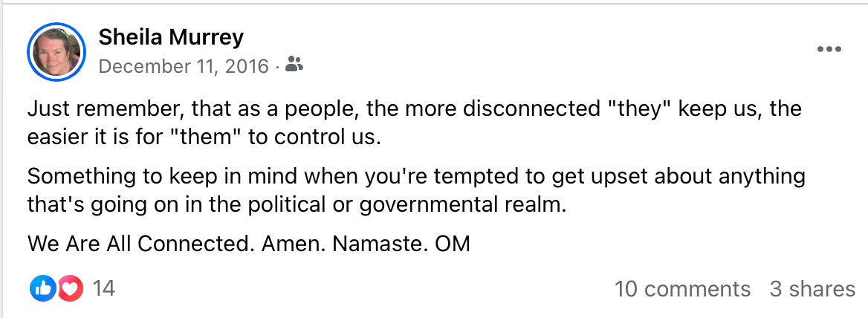View the 14 reactions count
868x318 pixels.
(103, 288)
